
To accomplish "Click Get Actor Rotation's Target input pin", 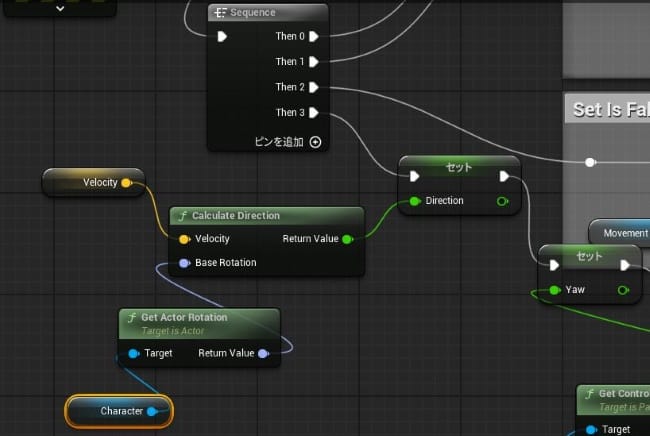I will click(133, 354).
